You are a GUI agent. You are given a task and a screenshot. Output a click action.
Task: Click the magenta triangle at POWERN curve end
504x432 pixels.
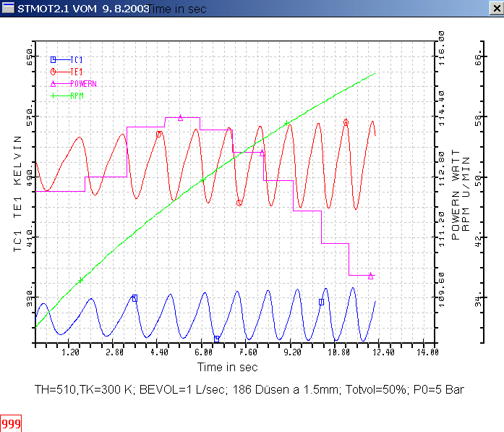(370, 275)
